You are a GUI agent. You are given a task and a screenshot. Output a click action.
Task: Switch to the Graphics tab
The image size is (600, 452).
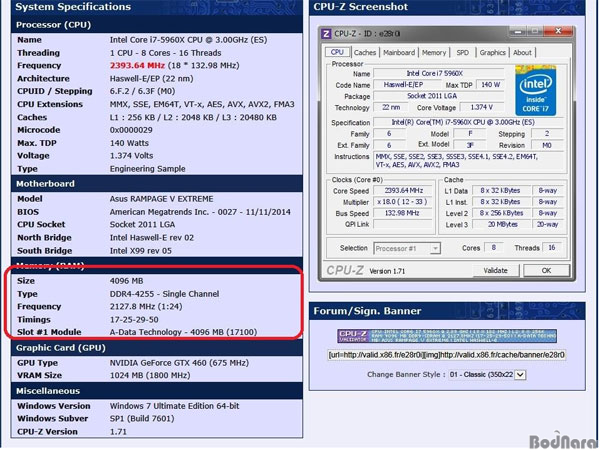click(492, 52)
